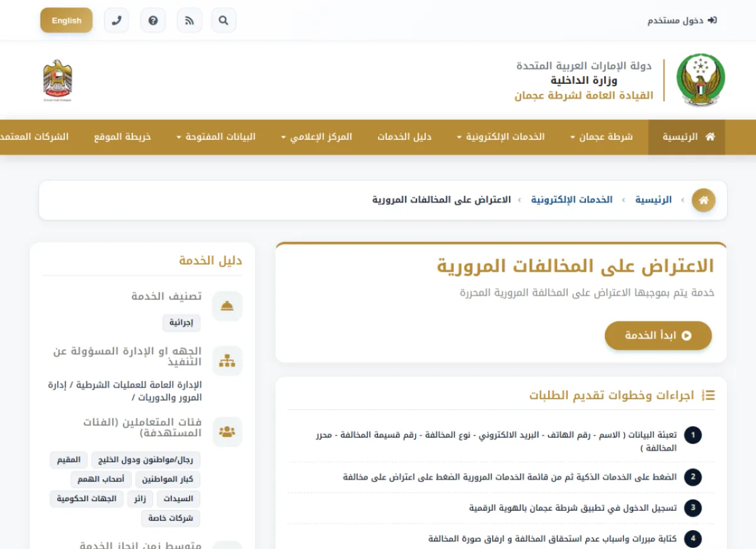This screenshot has width=756, height=549.
Task: Select the المقيم customer tag
Action: tap(69, 460)
